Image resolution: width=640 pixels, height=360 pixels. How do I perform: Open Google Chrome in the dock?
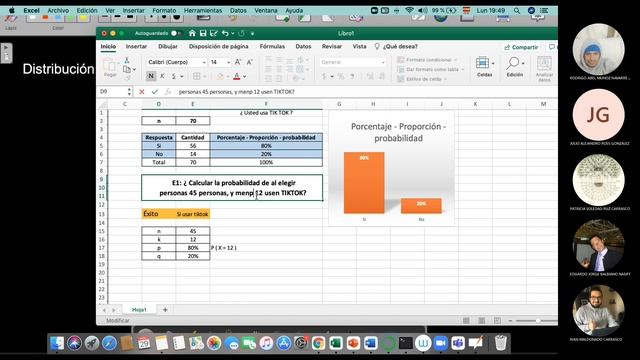coord(318,343)
